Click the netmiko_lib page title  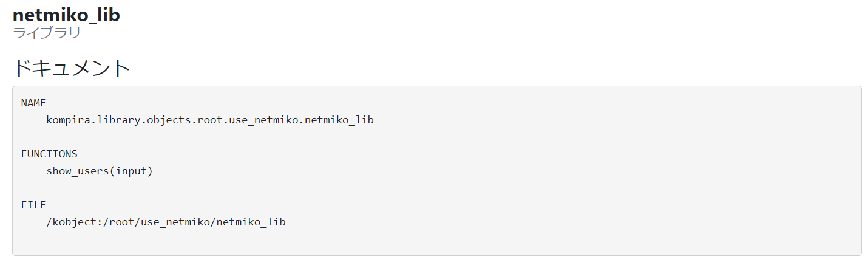click(66, 15)
